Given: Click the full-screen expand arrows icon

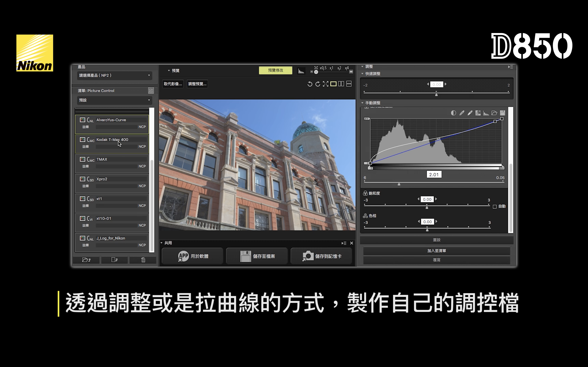Looking at the screenshot, I should (x=325, y=84).
